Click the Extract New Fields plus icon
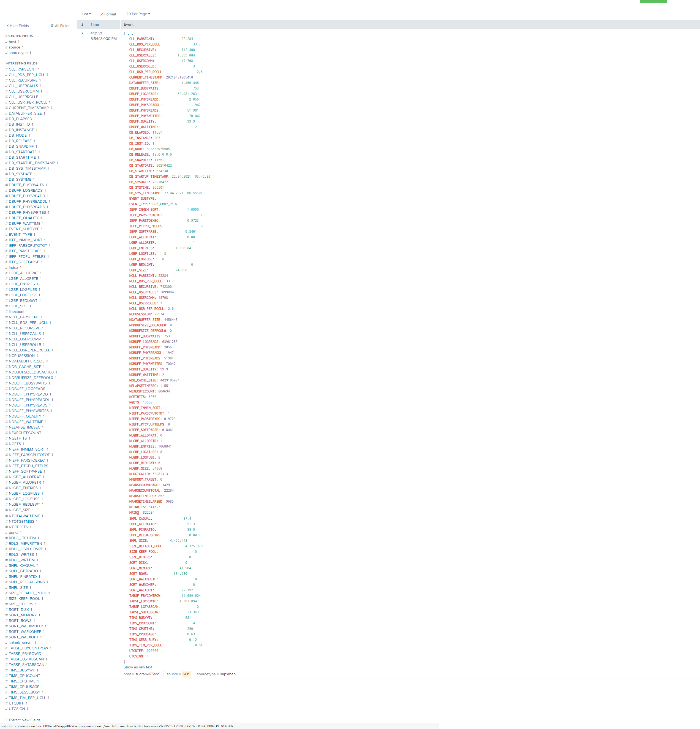 [7, 720]
